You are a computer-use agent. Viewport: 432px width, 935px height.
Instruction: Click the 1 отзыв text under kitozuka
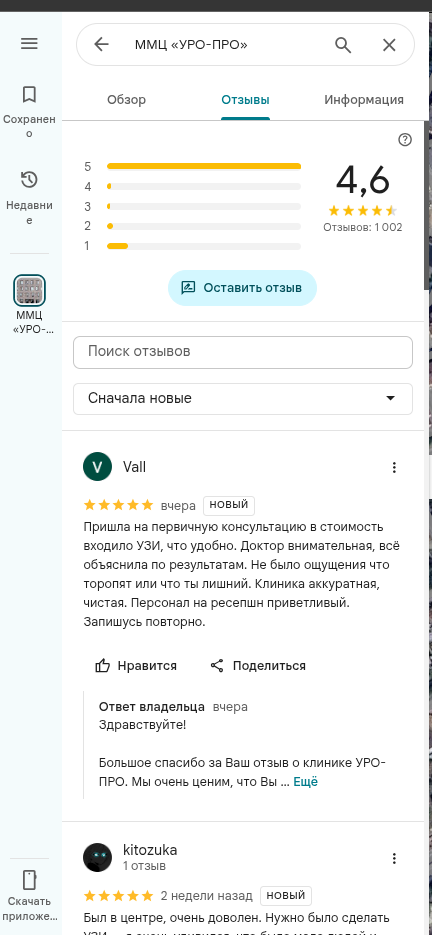pyautogui.click(x=144, y=865)
